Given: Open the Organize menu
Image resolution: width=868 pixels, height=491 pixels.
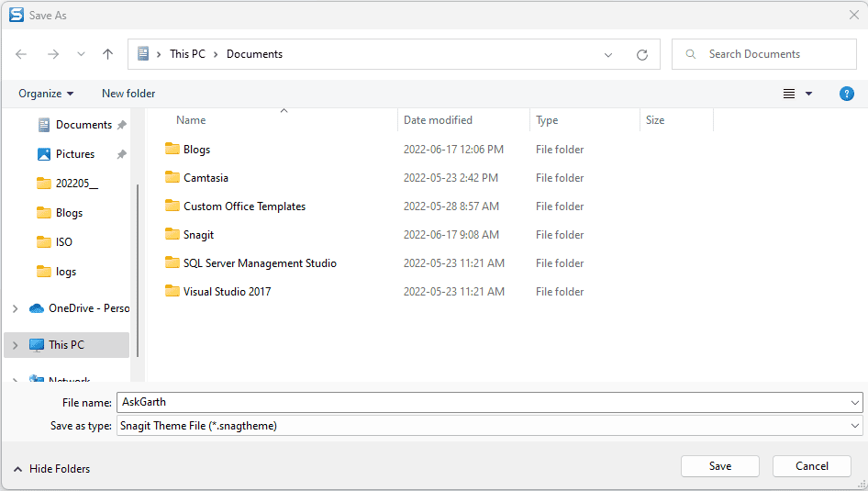Looking at the screenshot, I should click(x=46, y=94).
